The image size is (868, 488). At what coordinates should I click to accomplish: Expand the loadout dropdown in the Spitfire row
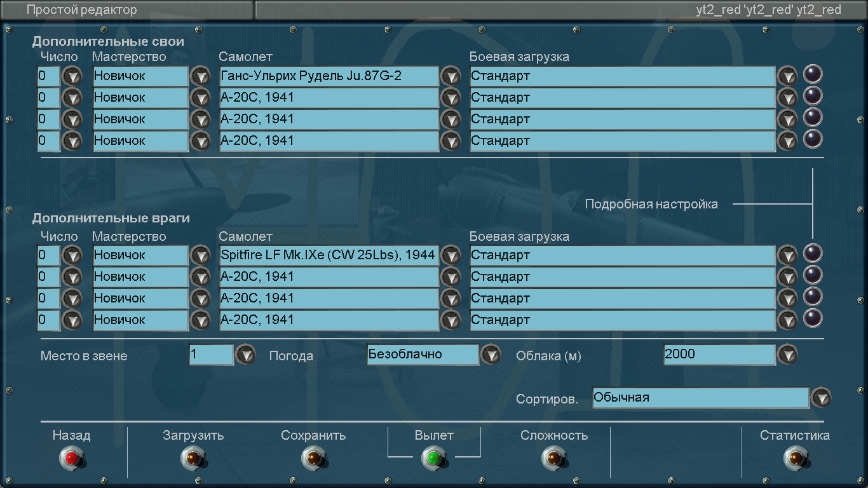787,255
